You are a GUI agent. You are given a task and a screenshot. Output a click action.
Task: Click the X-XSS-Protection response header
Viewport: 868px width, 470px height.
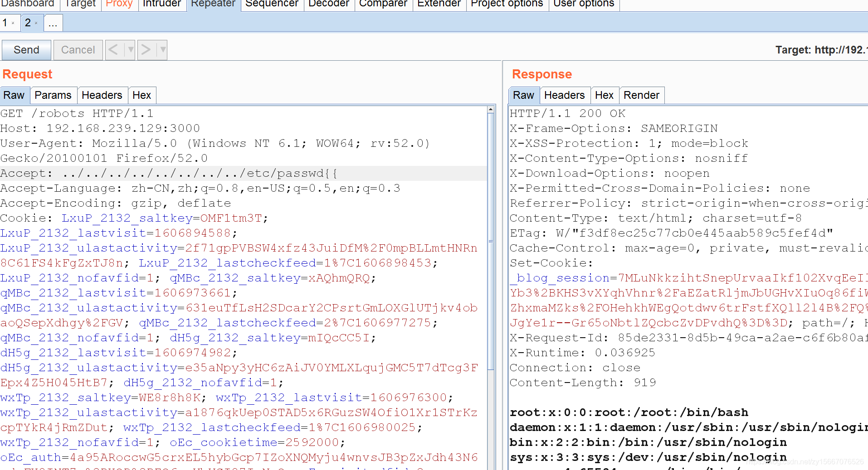(629, 143)
